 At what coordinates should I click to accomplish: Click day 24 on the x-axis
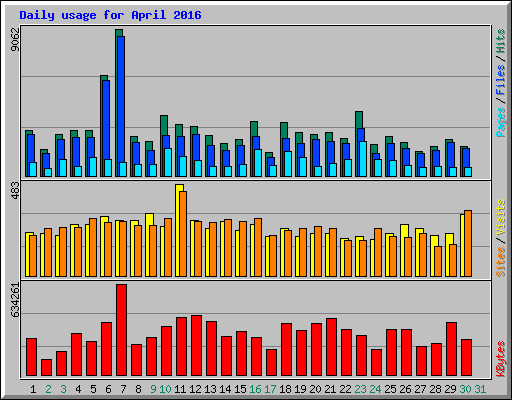pyautogui.click(x=375, y=389)
